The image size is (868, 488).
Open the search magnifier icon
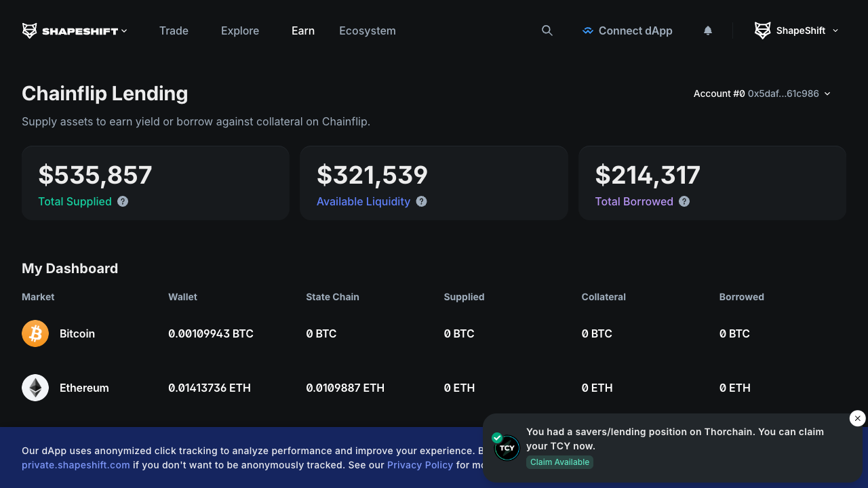pos(547,30)
